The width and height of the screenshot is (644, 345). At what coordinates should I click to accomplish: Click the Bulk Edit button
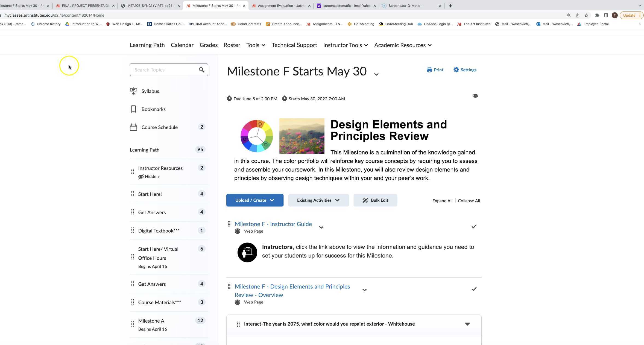[375, 200]
